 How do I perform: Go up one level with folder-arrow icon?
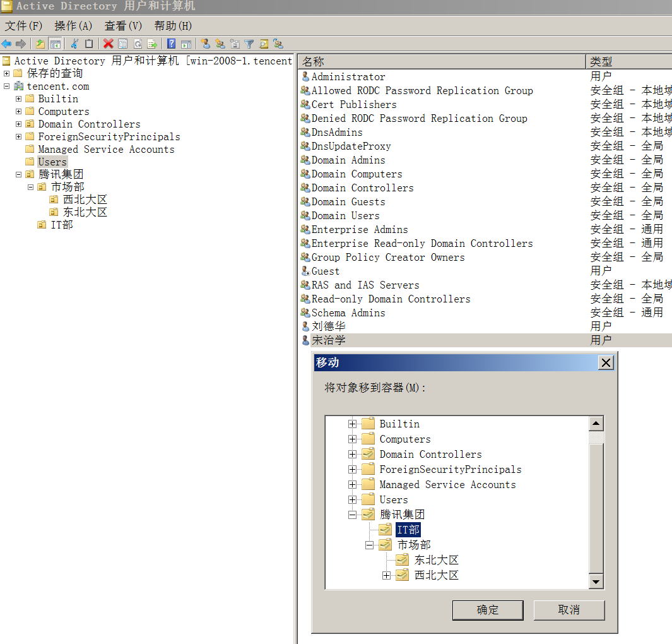click(x=40, y=44)
